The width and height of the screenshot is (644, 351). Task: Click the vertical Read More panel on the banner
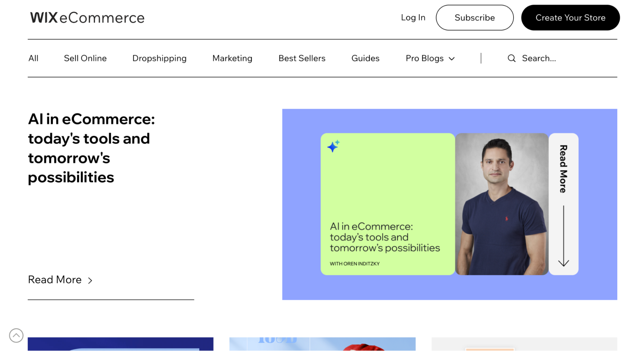(x=563, y=204)
